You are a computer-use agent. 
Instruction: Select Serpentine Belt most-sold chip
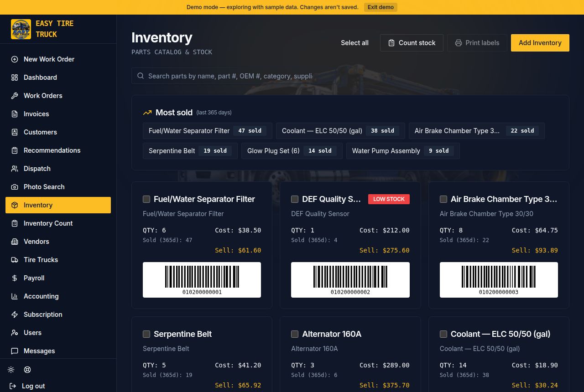tap(190, 151)
